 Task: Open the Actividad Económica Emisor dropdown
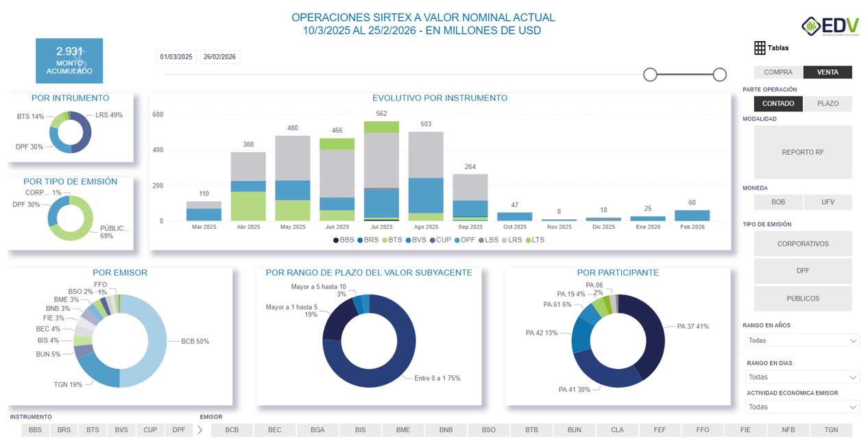pos(801,406)
